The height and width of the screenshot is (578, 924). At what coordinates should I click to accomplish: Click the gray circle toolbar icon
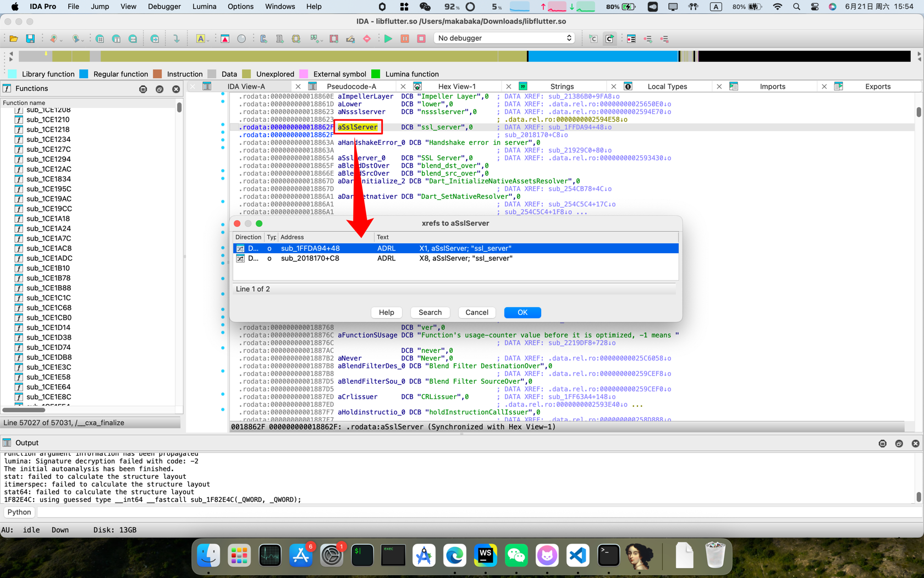[x=241, y=39]
